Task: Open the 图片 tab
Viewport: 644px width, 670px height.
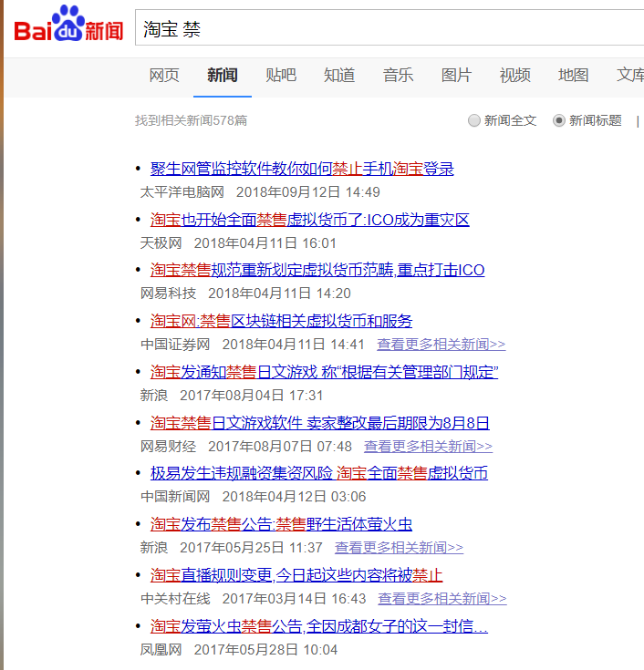Action: tap(456, 75)
